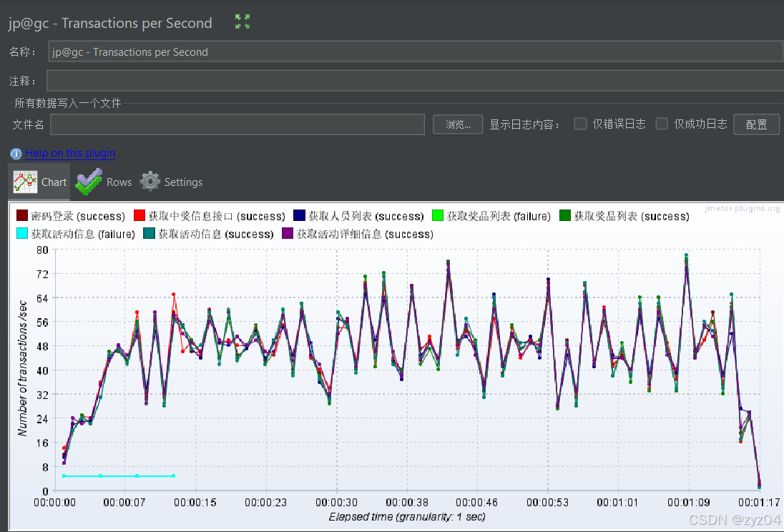Click purple 获取活动详细信息 legend swatch
Image resolution: width=784 pixels, height=532 pixels.
coord(288,234)
